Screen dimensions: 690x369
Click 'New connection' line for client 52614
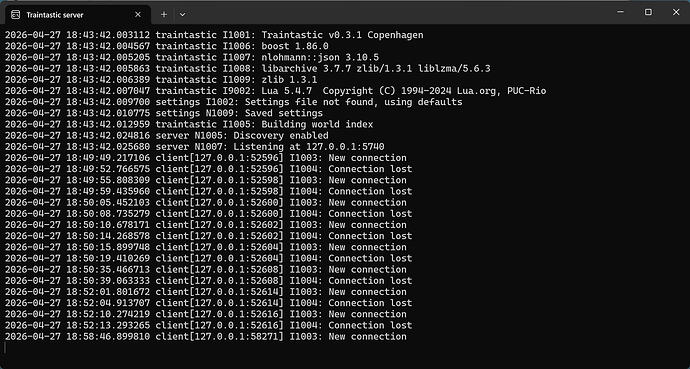click(x=206, y=292)
